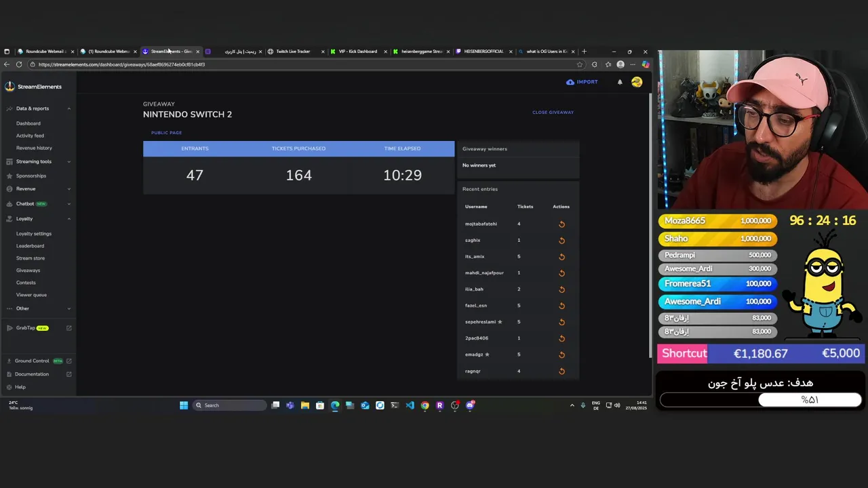Click the browser back arrow
This screenshot has height=488, width=868.
tap(7, 64)
